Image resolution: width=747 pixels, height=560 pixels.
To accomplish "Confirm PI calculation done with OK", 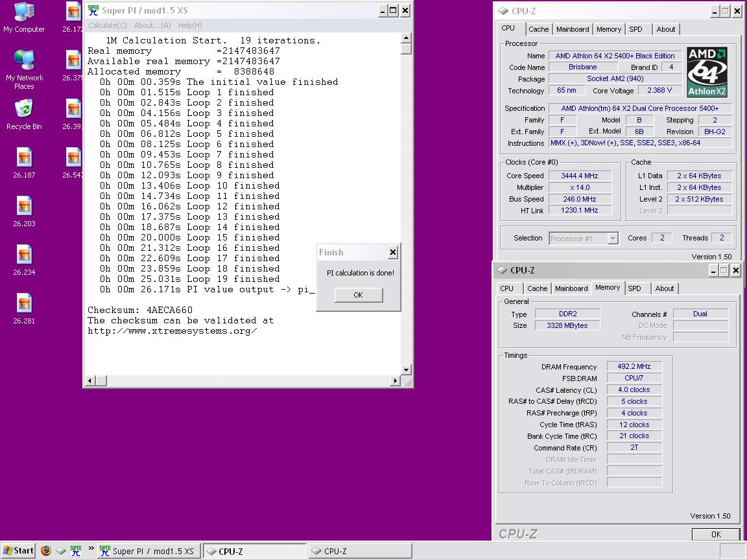I will tap(358, 296).
